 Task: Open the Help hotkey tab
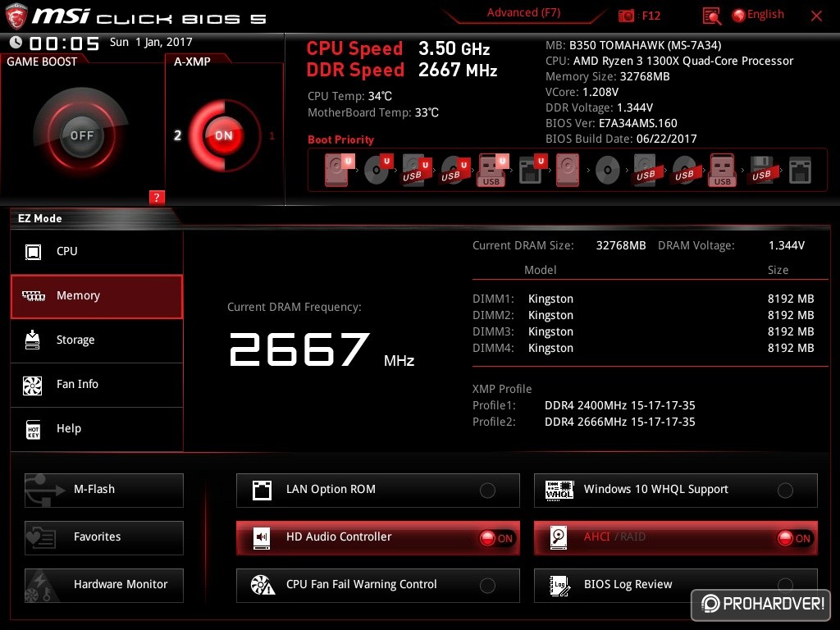(x=97, y=429)
